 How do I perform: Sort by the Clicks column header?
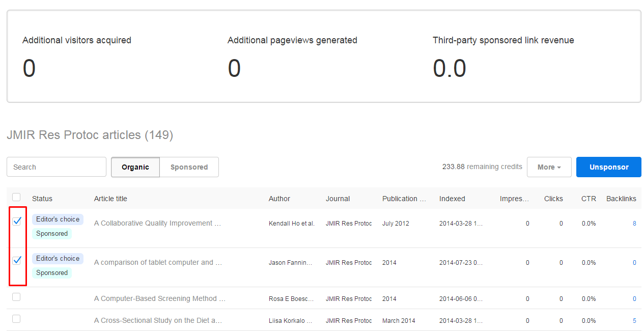[553, 199]
